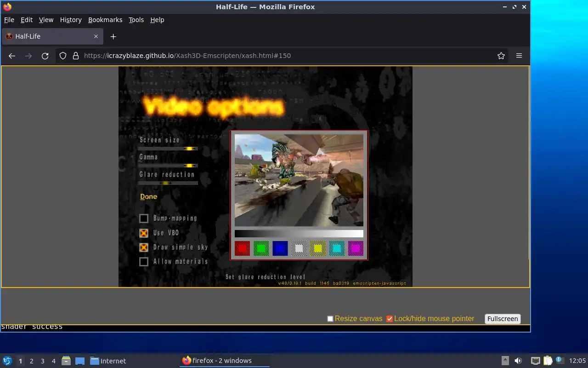The image size is (588, 368).
Task: Uncheck Lock/hide mouse pointer
Action: pyautogui.click(x=390, y=319)
